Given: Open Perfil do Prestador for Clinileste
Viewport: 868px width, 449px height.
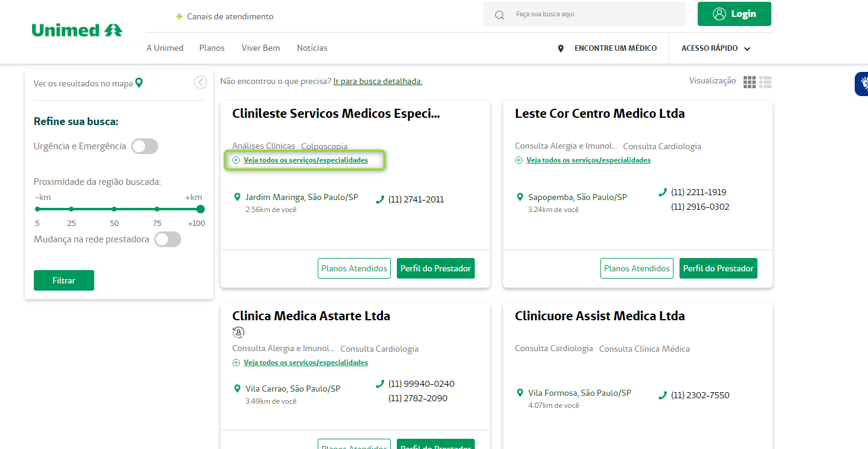Looking at the screenshot, I should (436, 268).
